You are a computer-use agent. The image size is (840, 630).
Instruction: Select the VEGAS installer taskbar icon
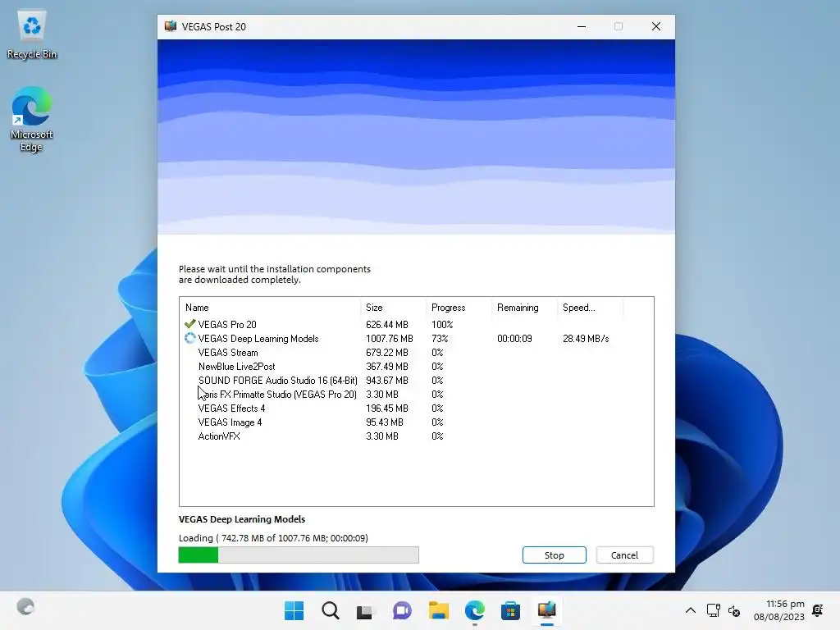(x=546, y=610)
